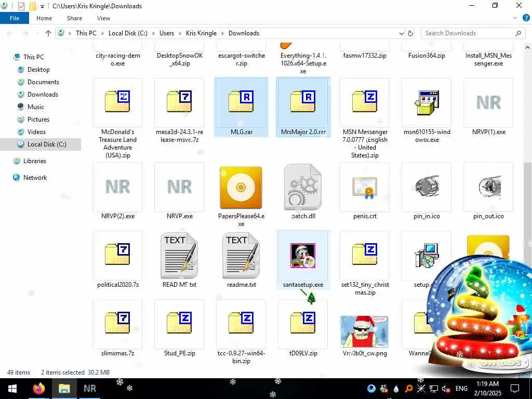Select the NRVP(1).exe icon
The width and height of the screenshot is (532, 399).
pyautogui.click(x=488, y=102)
